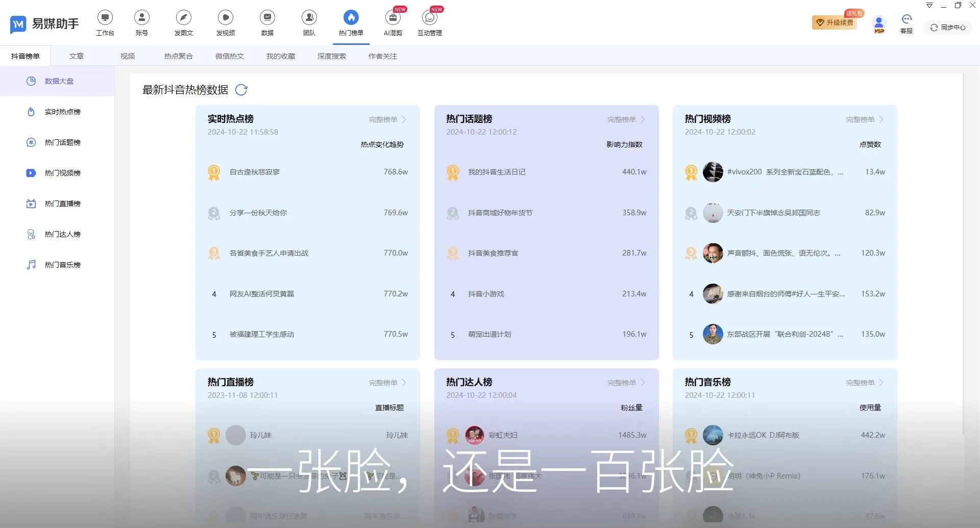Click the 768.6w trend value
The width and height of the screenshot is (980, 528).
396,172
